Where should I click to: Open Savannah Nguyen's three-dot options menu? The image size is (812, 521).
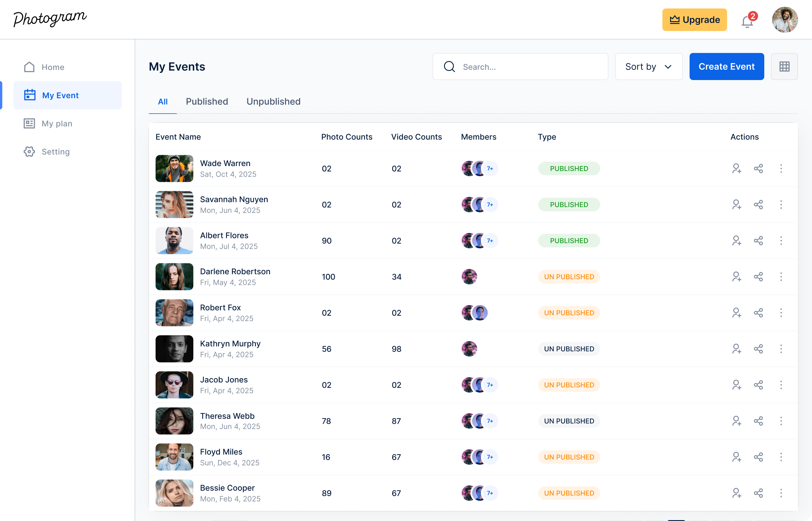(x=781, y=205)
